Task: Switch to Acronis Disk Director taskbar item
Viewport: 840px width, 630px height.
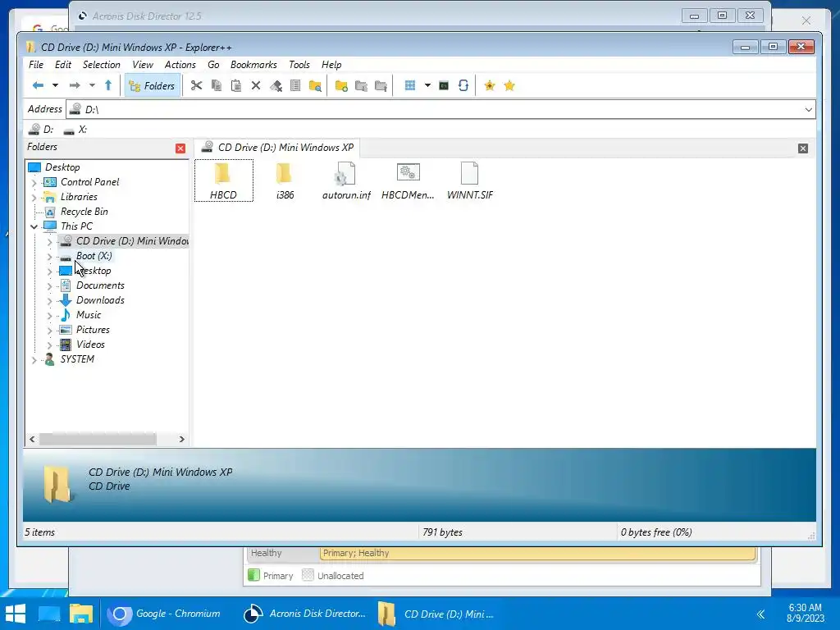Action: click(x=304, y=614)
